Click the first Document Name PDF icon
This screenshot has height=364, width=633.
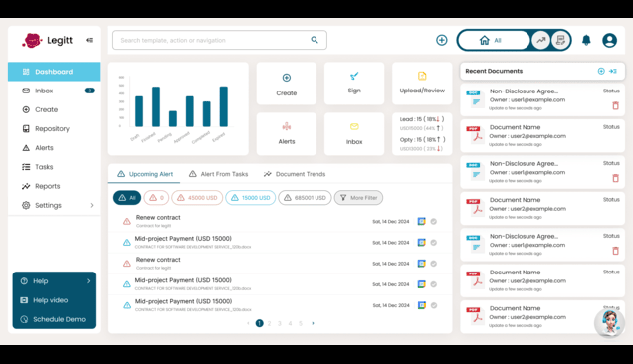pyautogui.click(x=475, y=135)
